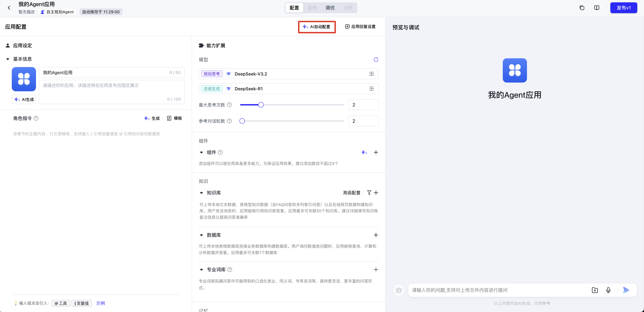Click the knowledge base filter icon
This screenshot has width=644, height=312.
point(369,193)
